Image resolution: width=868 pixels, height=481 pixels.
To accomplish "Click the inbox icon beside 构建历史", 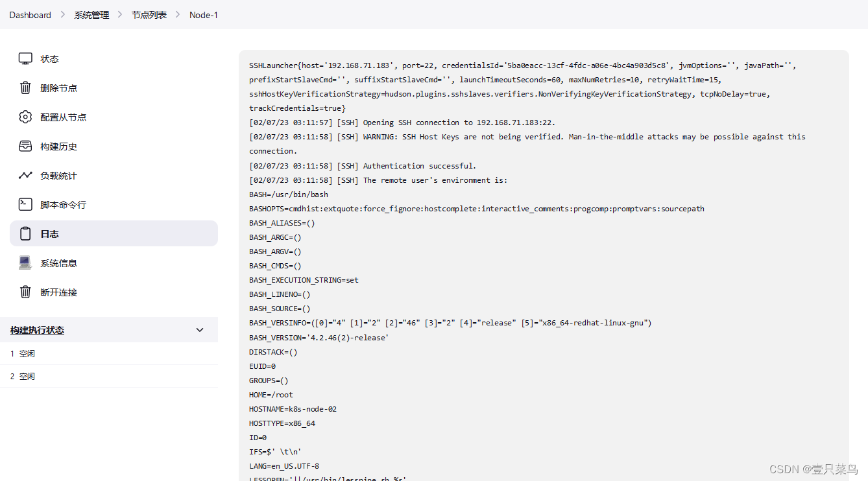I will tap(25, 147).
